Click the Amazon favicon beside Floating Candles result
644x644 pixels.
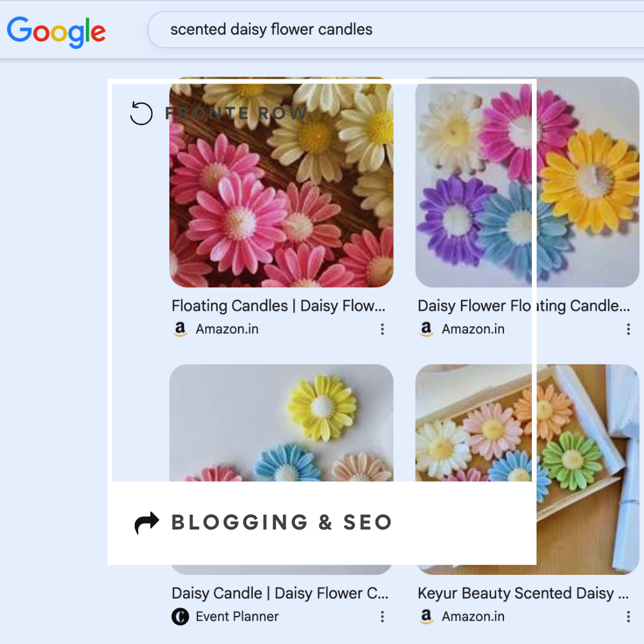coord(180,329)
